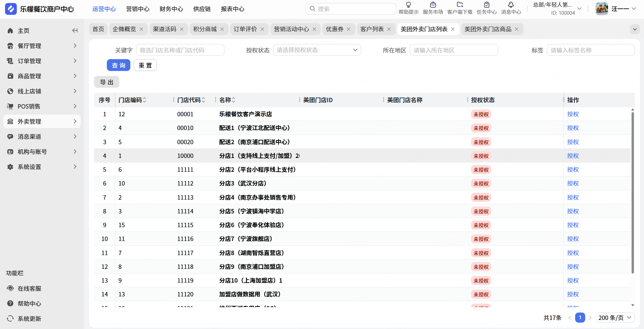Sort table by 门店代码 column
This screenshot has width=644, height=329.
pyautogui.click(x=203, y=100)
